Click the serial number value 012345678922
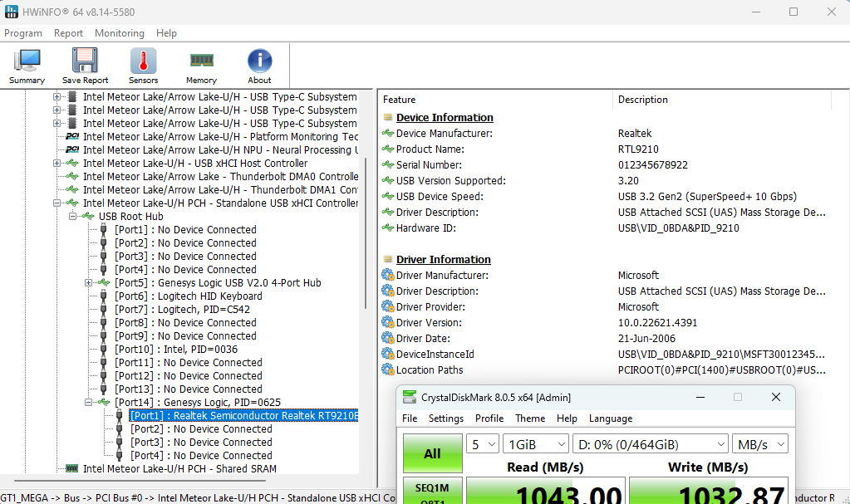 (653, 164)
